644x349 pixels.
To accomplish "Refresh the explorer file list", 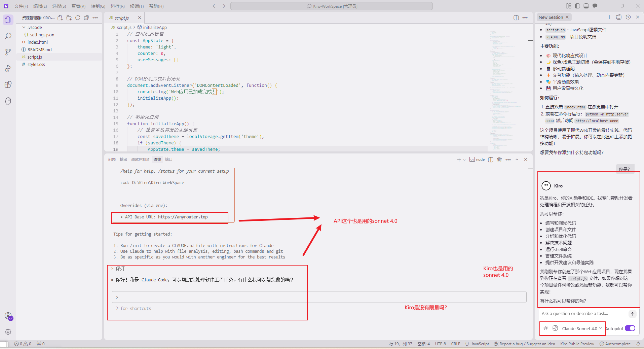I will pos(78,18).
